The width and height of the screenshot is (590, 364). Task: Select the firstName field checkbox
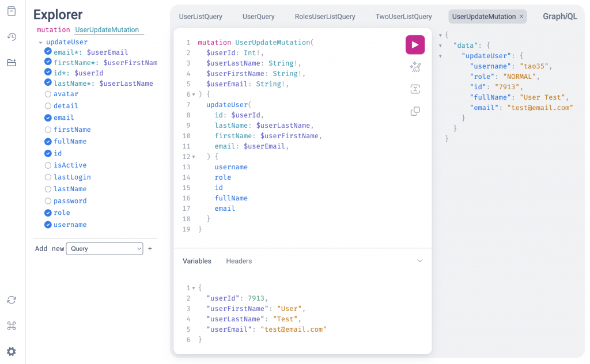tap(48, 130)
